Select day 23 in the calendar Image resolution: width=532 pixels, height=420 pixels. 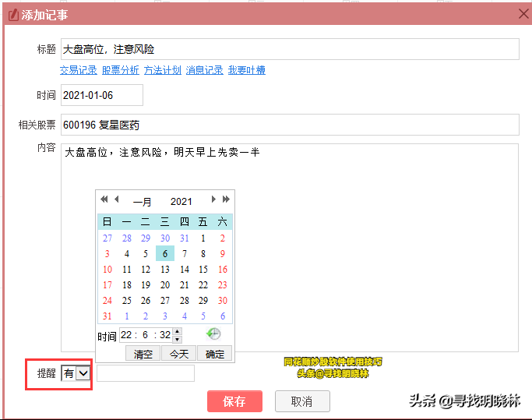pyautogui.click(x=222, y=285)
